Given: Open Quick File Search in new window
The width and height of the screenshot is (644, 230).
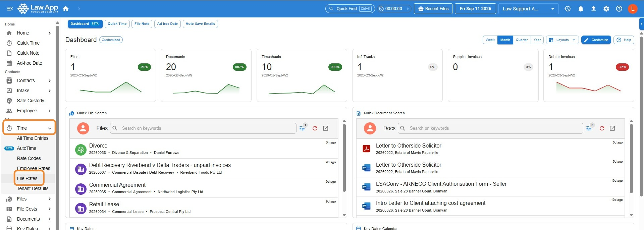Looking at the screenshot, I should (x=325, y=128).
